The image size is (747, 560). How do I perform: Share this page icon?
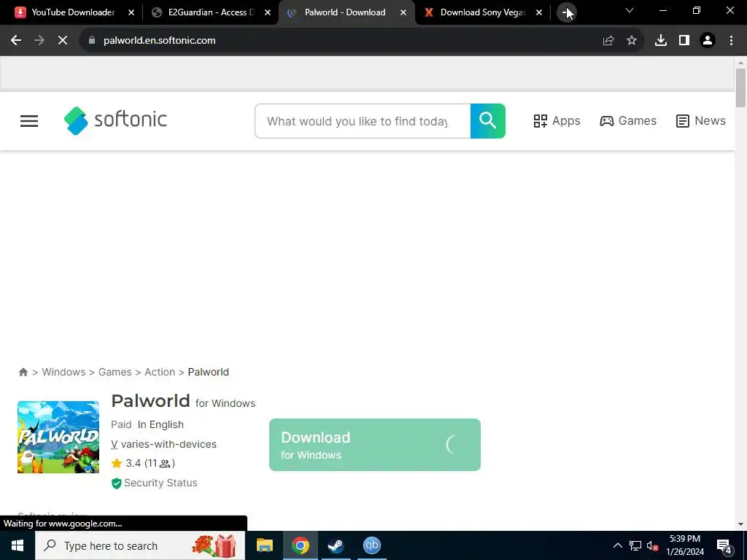click(x=608, y=41)
